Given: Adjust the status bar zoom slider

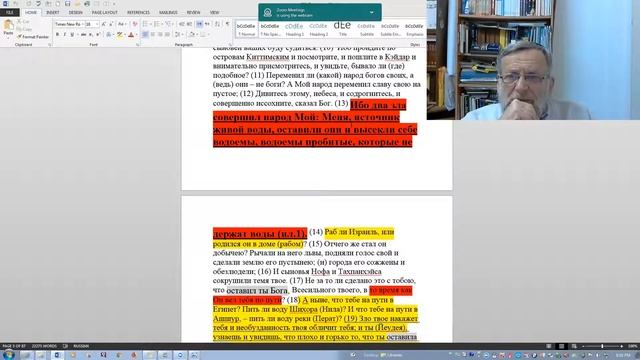Looking at the screenshot, I should click(602, 346).
